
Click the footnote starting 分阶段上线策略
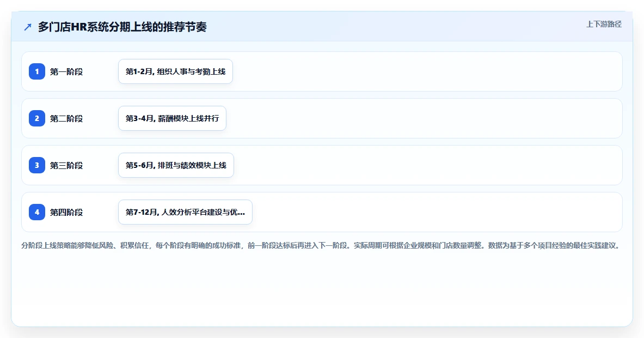(x=321, y=245)
